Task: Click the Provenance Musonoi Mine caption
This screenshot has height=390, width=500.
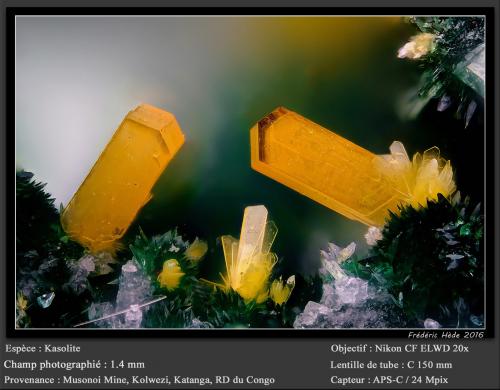Action: 139,380
